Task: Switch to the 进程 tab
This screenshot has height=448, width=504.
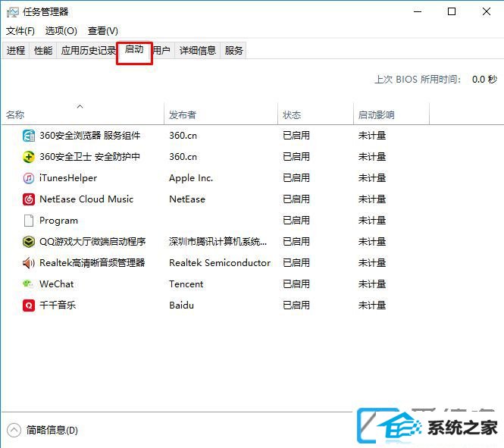Action: click(16, 51)
